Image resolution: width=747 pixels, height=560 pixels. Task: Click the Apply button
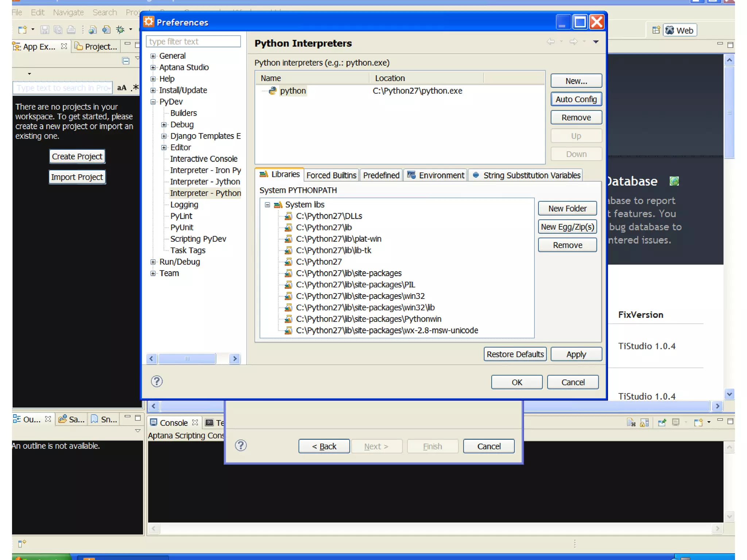[576, 354]
